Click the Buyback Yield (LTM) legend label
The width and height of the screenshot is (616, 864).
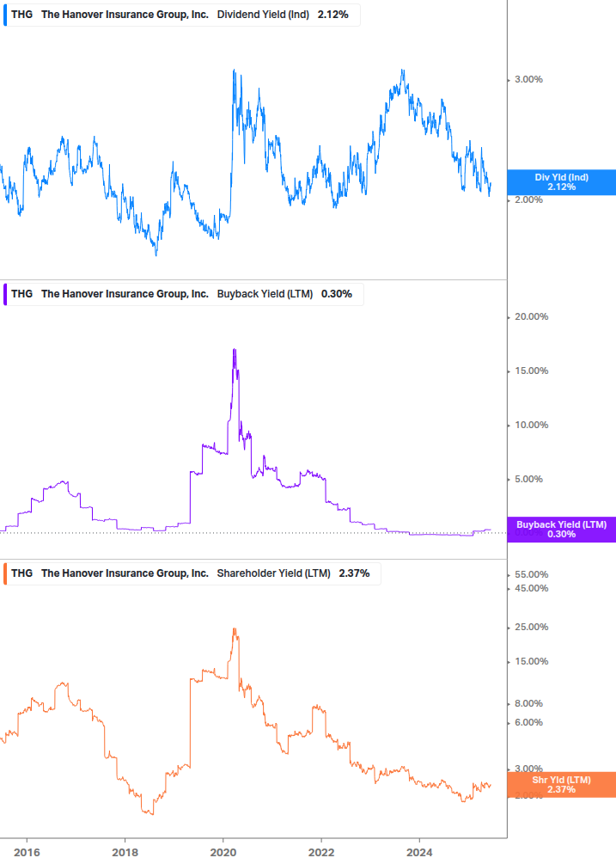coord(265,294)
